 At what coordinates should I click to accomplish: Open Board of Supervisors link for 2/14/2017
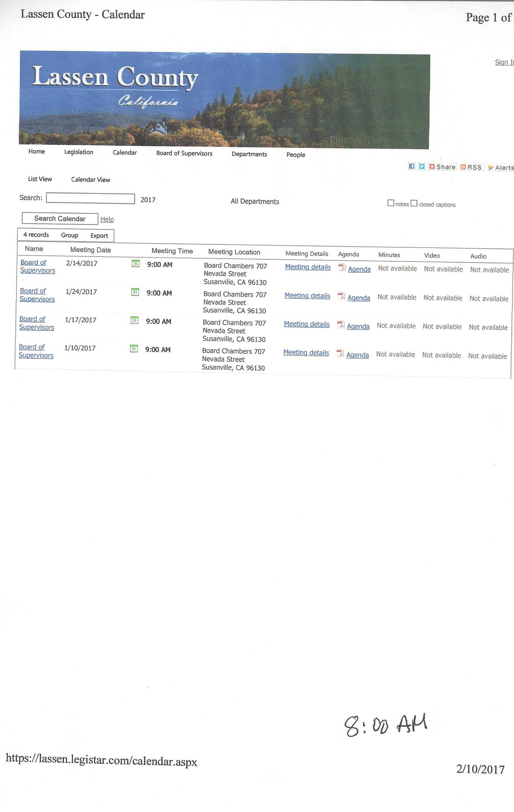coord(37,267)
